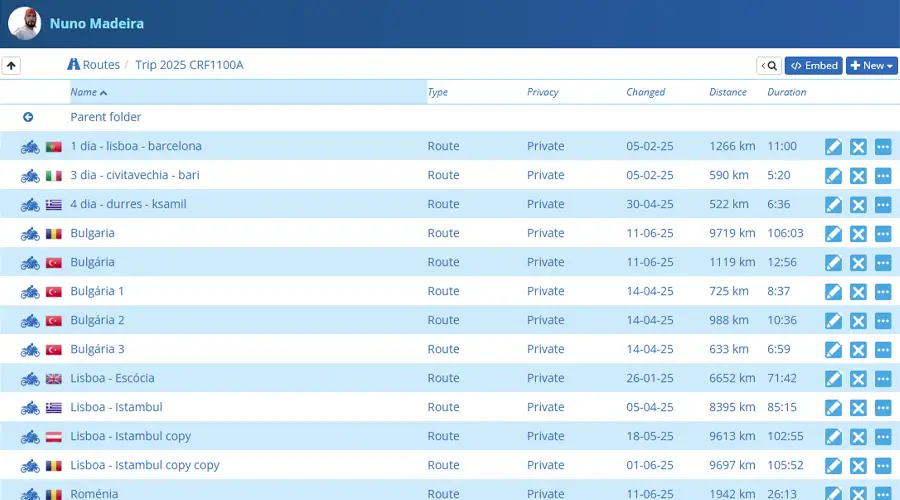The height and width of the screenshot is (500, 900).
Task: Open more options for Lisboa - Istambul copy copy
Action: [883, 466]
